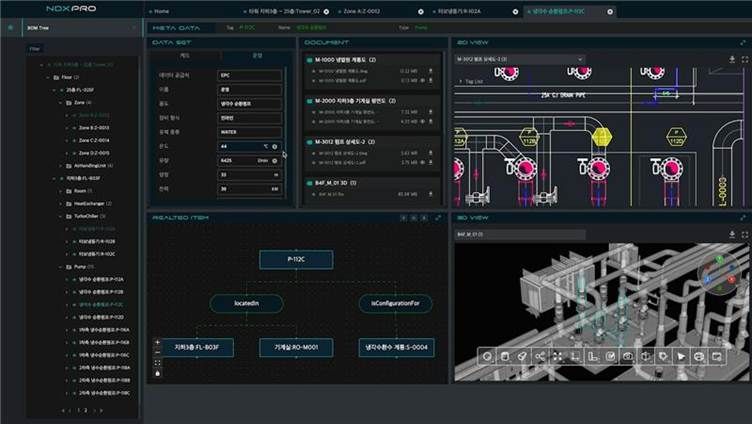The height and width of the screenshot is (424, 752).
Task: Download the 3D view model
Action: click(x=732, y=234)
